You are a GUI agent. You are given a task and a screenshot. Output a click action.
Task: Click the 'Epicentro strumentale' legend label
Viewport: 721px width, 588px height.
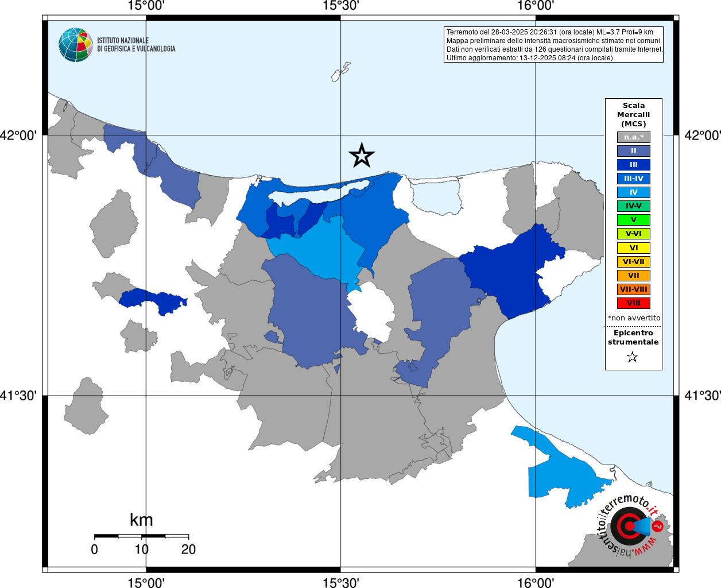[633, 338]
